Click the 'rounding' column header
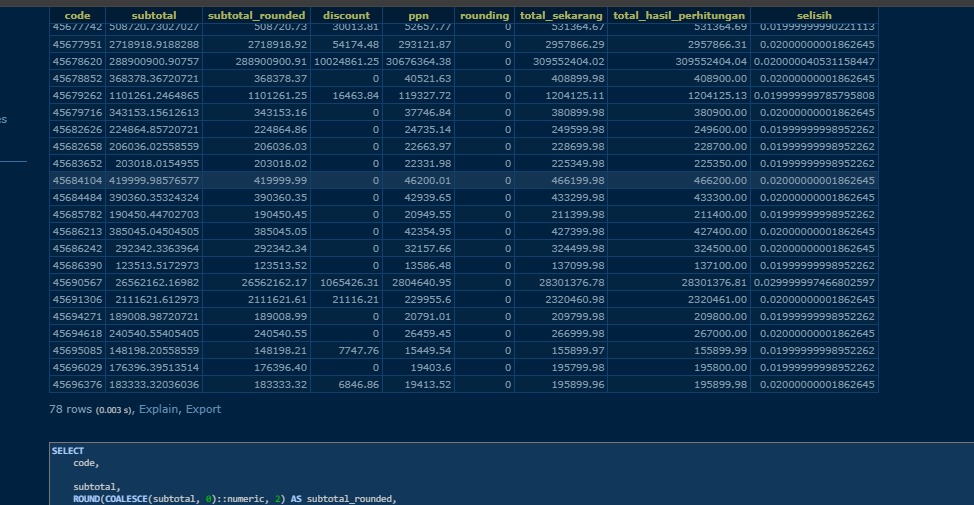The height and width of the screenshot is (505, 974). point(485,16)
